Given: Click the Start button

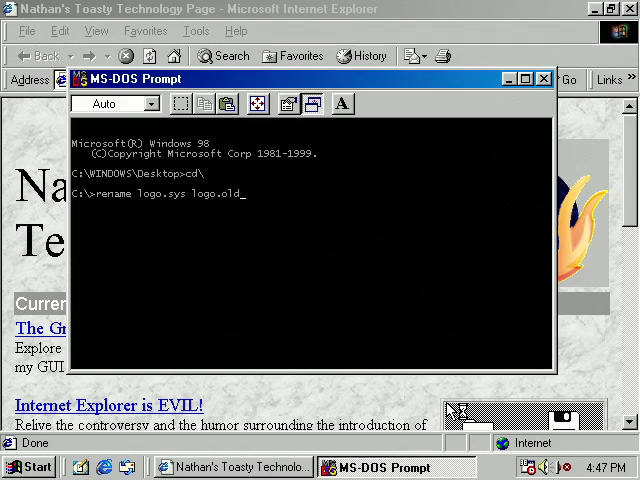Looking at the screenshot, I should click(29, 467).
